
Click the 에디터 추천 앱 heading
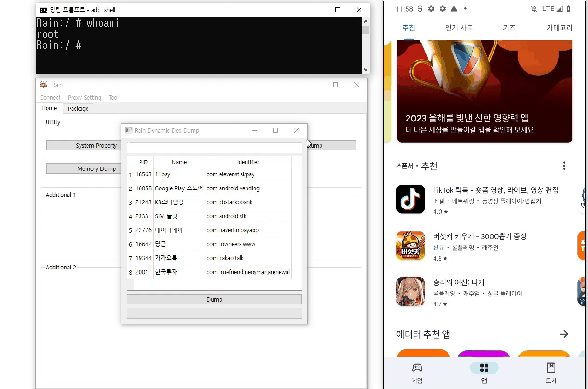[x=423, y=334]
